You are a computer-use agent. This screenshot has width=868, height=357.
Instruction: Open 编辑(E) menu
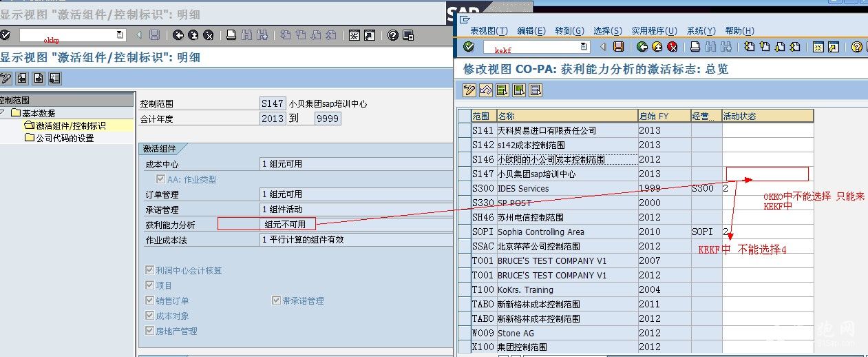point(531,31)
